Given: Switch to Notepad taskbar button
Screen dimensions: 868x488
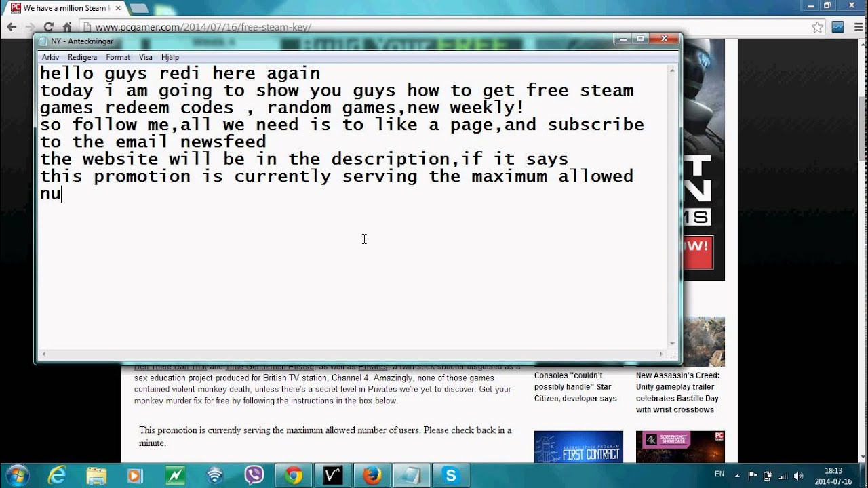Looking at the screenshot, I should pos(412,475).
